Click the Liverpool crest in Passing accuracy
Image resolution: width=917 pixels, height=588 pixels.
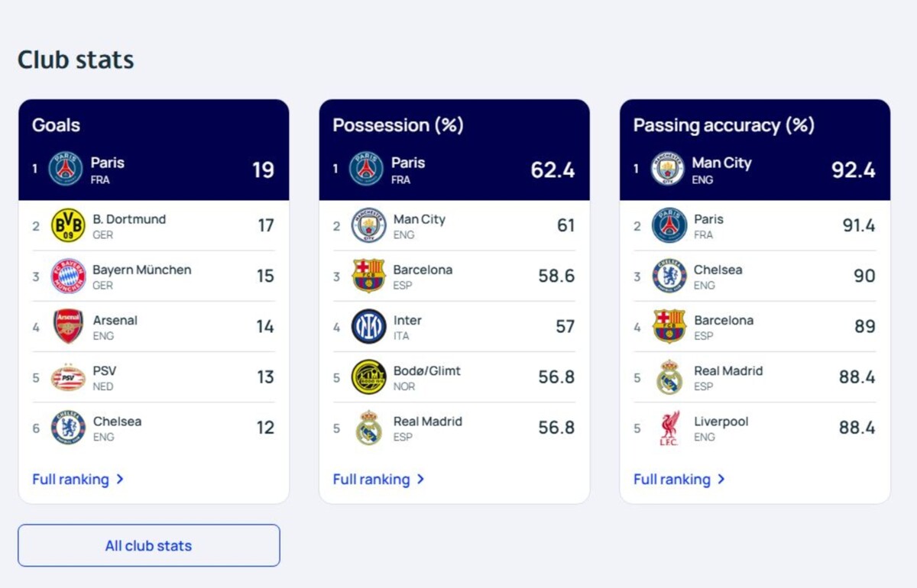(x=669, y=428)
